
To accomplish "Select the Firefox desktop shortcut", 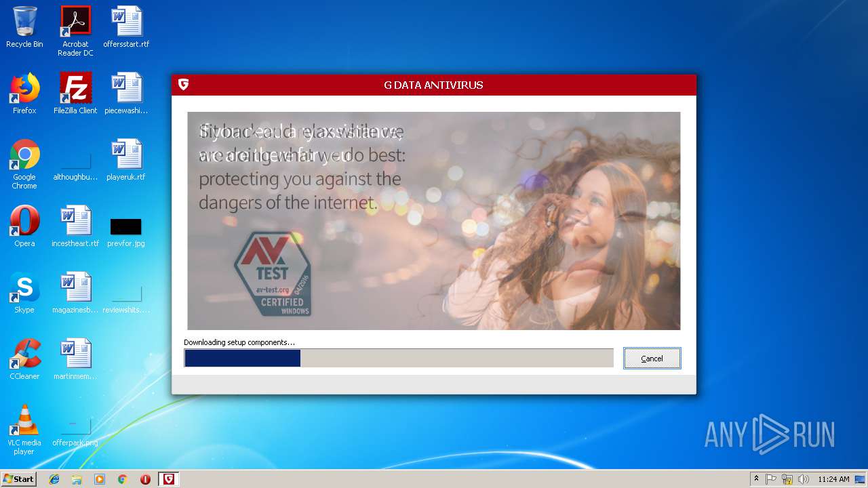I will (24, 94).
